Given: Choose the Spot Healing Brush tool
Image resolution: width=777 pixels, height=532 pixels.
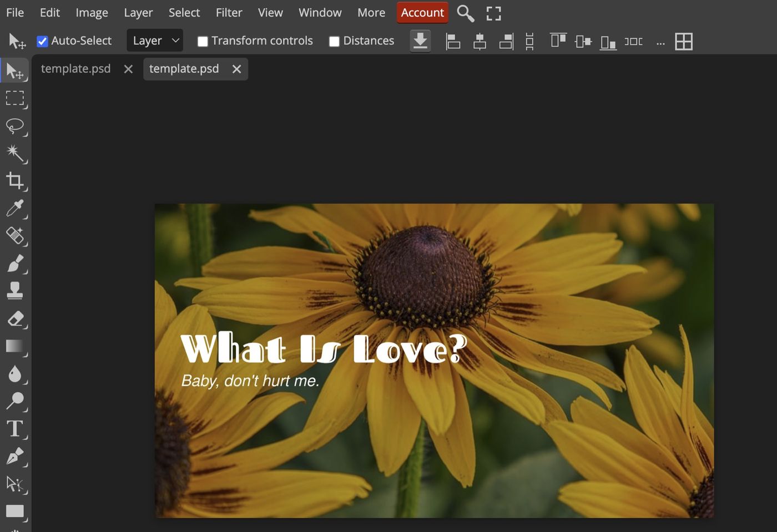Looking at the screenshot, I should tap(15, 236).
